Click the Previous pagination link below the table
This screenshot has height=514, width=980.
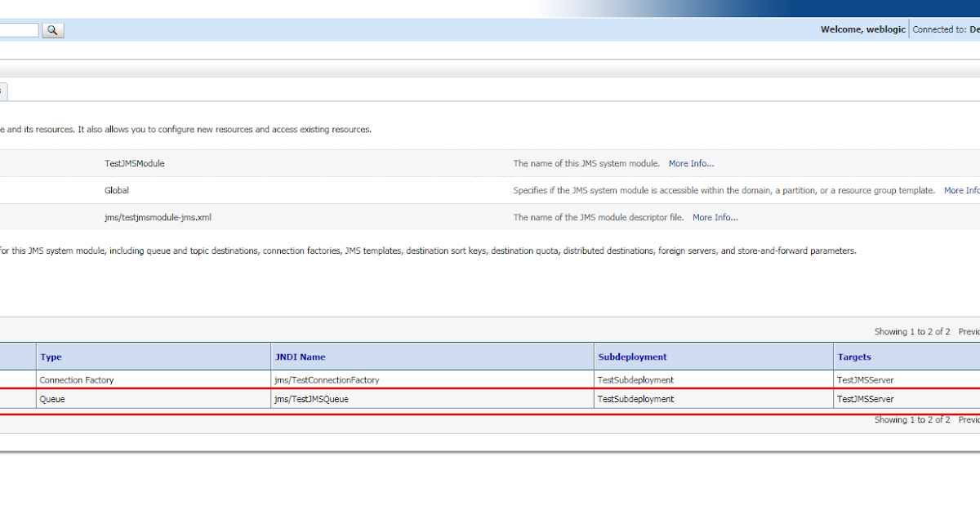[968, 419]
